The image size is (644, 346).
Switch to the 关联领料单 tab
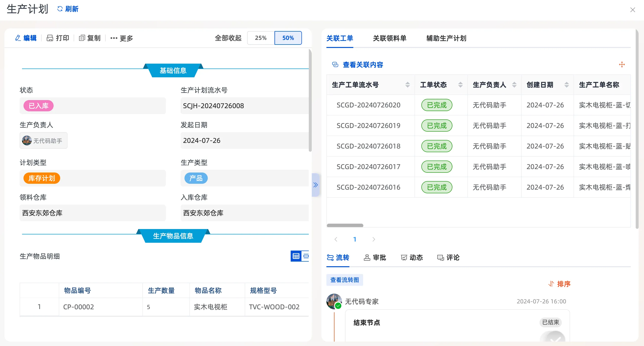click(390, 38)
